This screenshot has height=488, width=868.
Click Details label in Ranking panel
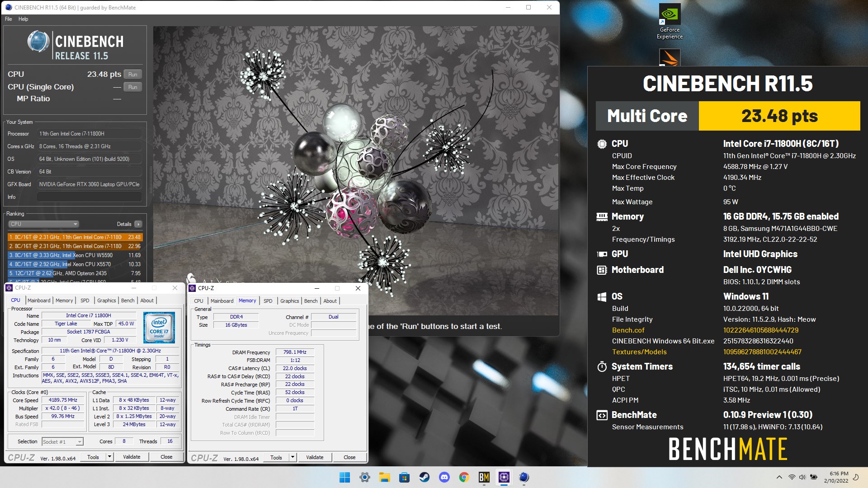click(x=124, y=224)
